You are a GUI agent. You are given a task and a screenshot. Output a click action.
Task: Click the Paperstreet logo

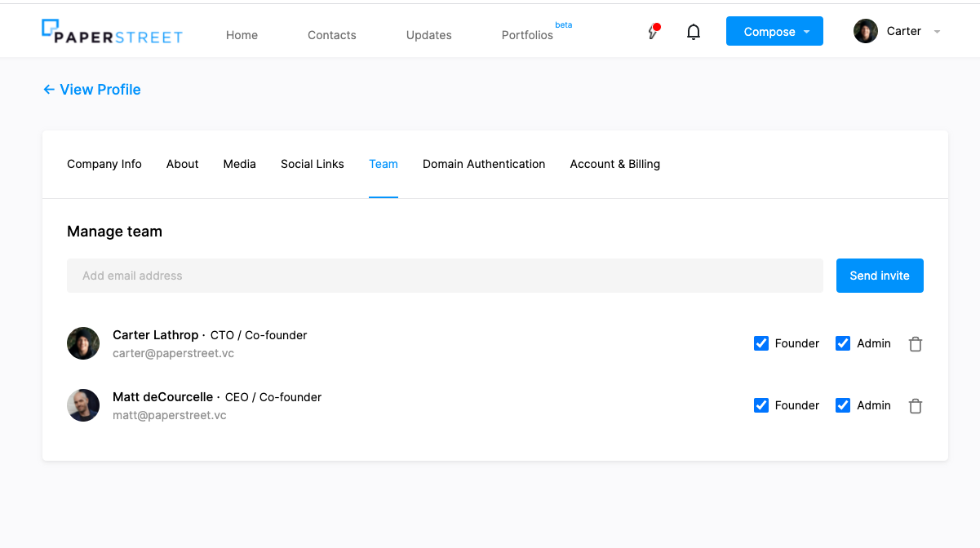[112, 32]
